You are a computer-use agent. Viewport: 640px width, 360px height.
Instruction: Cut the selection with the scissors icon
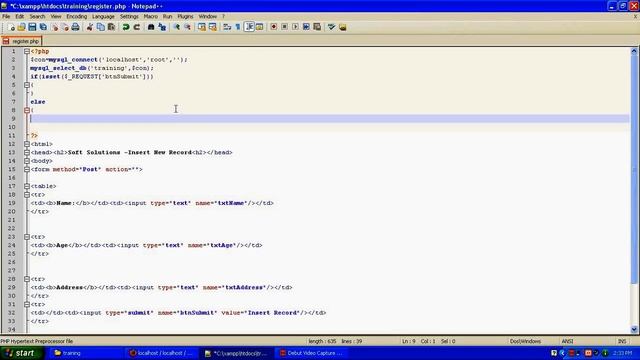tap(90, 27)
